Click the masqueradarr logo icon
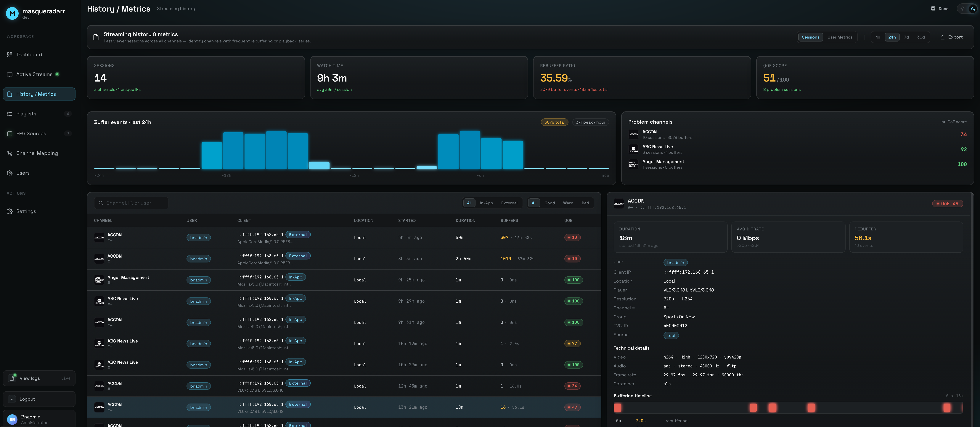980x427 pixels. pos(12,13)
